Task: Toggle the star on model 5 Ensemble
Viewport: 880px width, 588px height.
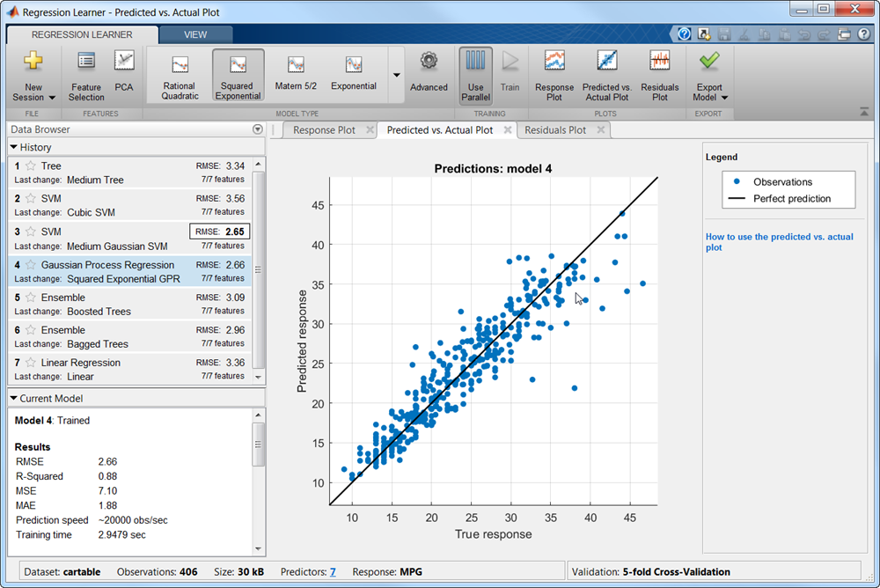Action: pyautogui.click(x=30, y=298)
